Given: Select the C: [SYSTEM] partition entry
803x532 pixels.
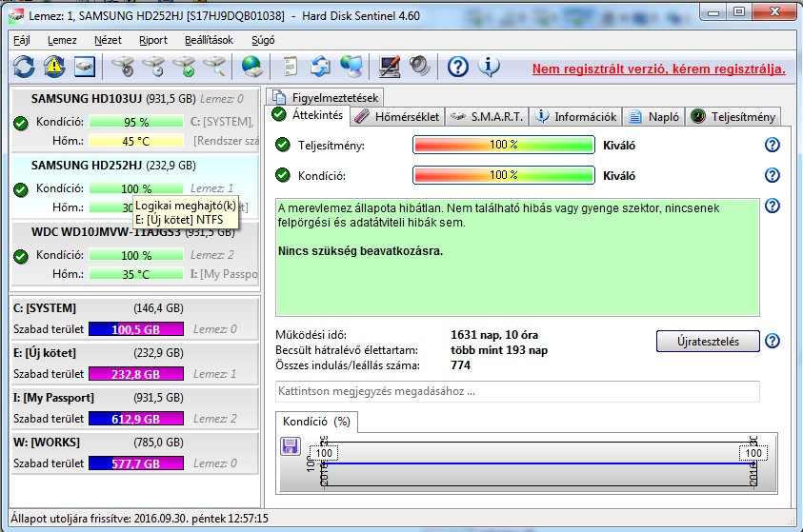Looking at the screenshot, I should pyautogui.click(x=134, y=318).
